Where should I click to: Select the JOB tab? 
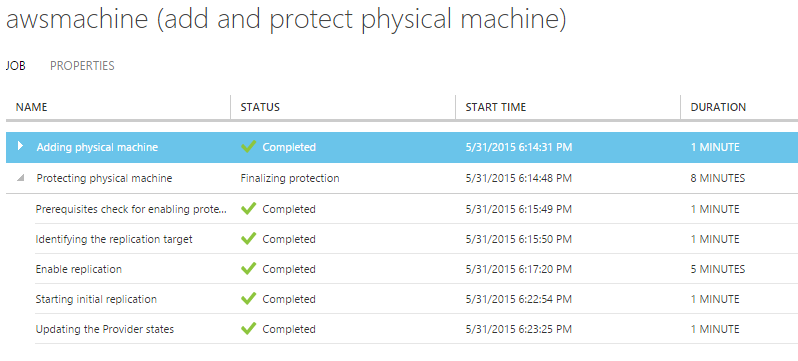16,66
